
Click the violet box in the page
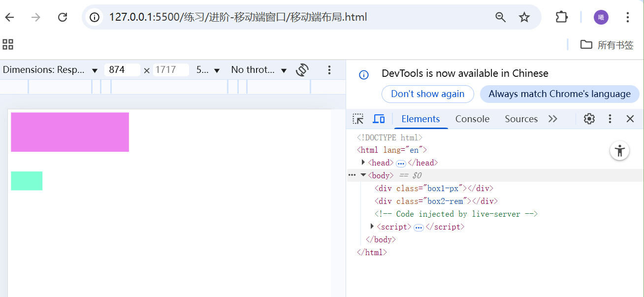coord(70,132)
